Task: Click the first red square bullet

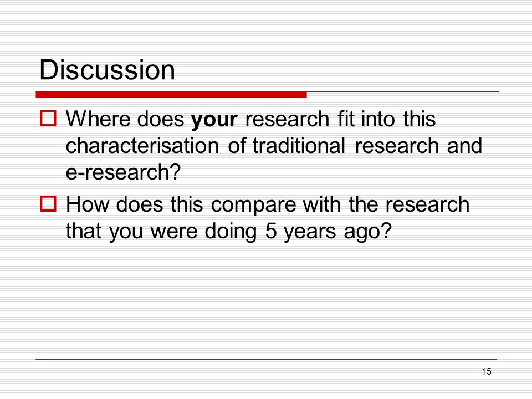Action: click(x=48, y=119)
